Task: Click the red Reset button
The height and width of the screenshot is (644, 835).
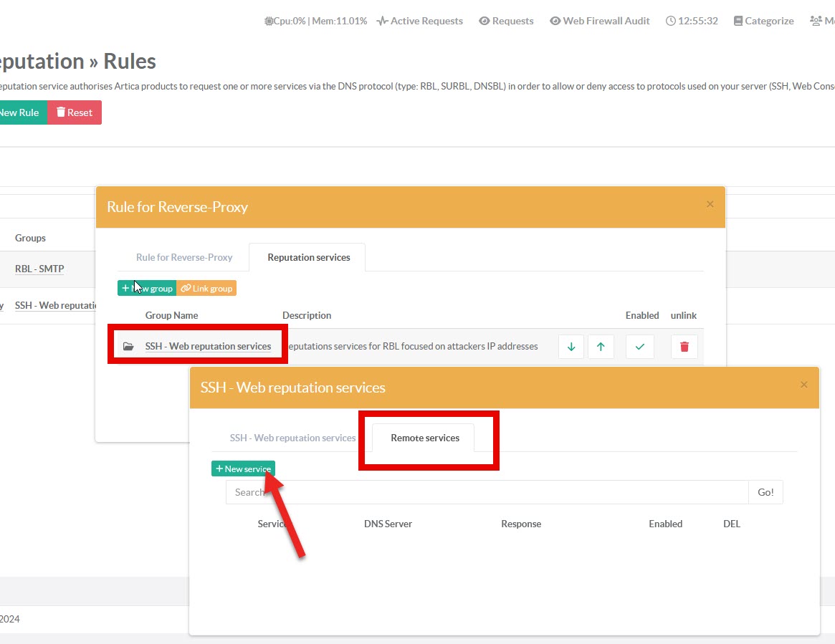Action: pyautogui.click(x=75, y=112)
